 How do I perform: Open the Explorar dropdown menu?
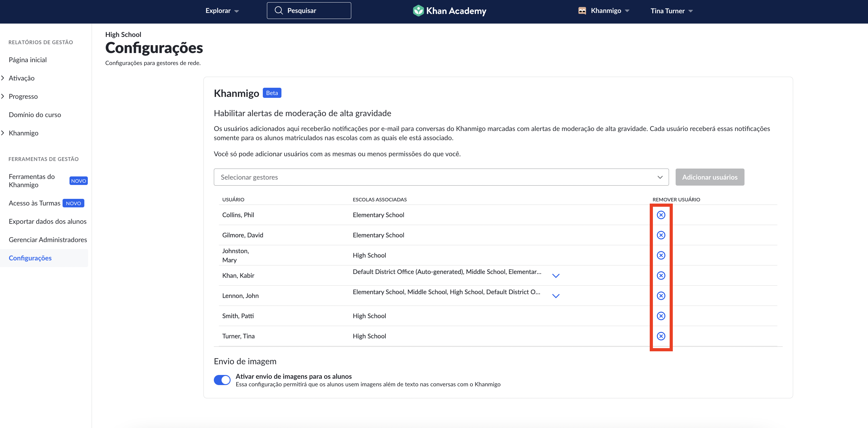[x=222, y=11]
